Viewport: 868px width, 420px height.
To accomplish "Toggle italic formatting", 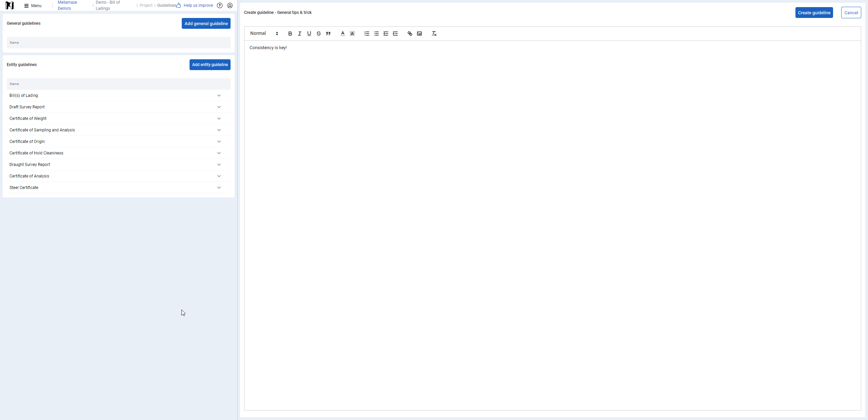I will [x=299, y=34].
